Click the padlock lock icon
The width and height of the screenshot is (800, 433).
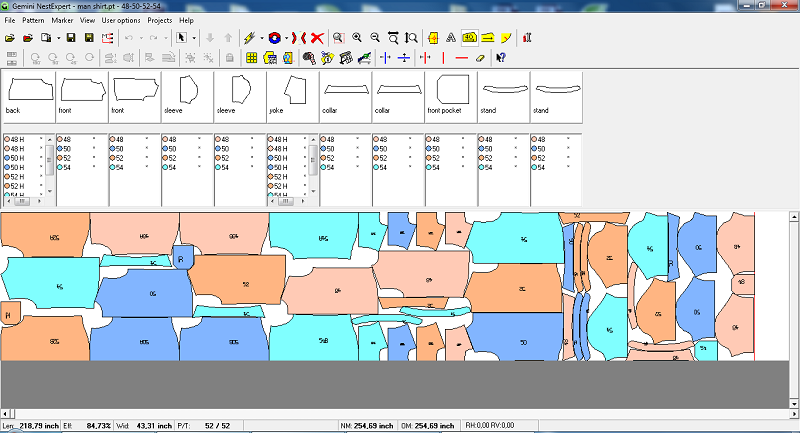(230, 58)
